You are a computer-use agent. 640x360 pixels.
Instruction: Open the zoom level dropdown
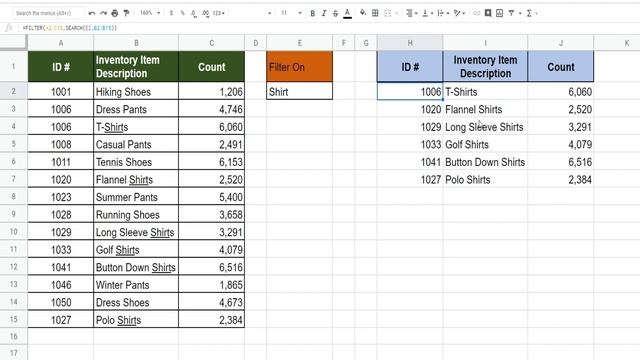[x=150, y=13]
